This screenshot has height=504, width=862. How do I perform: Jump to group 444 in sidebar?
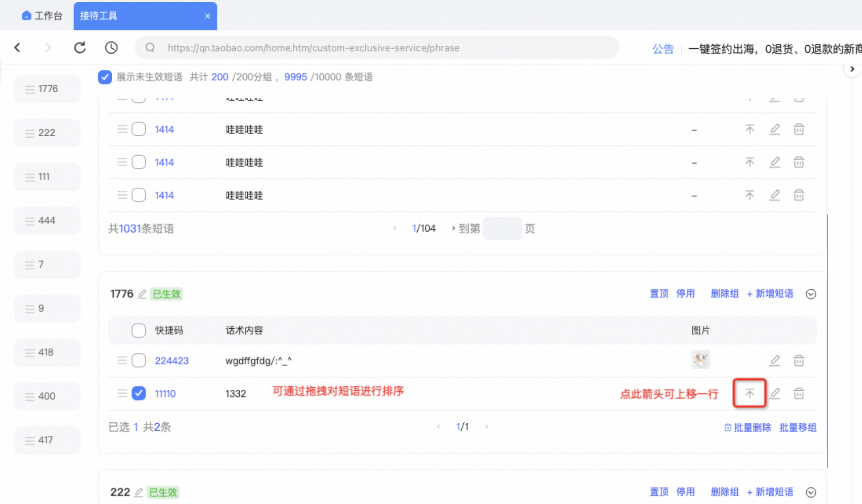[47, 220]
